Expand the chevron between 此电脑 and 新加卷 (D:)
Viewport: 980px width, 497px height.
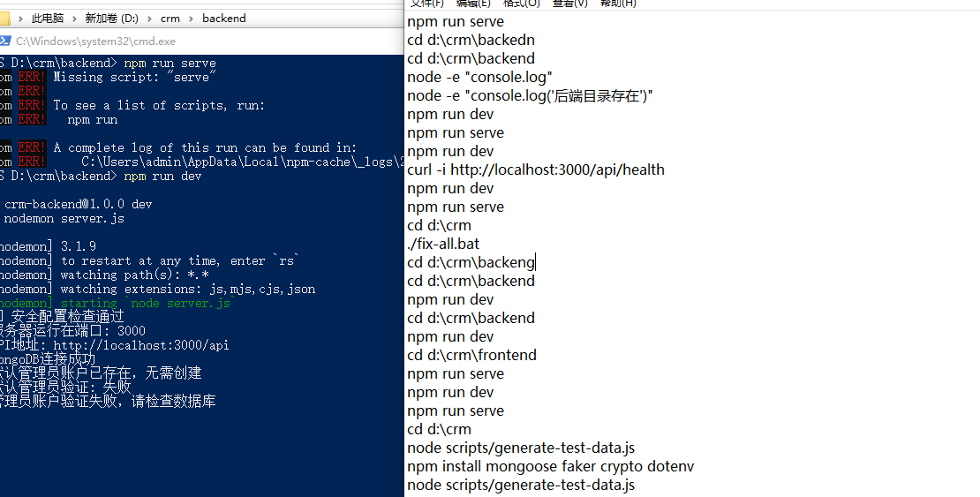tap(74, 19)
